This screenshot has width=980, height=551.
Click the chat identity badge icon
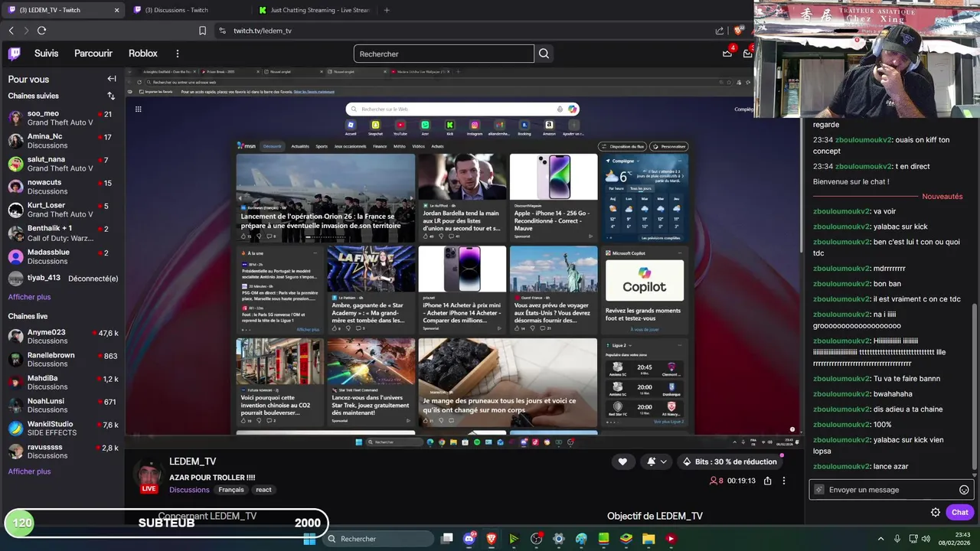(819, 490)
